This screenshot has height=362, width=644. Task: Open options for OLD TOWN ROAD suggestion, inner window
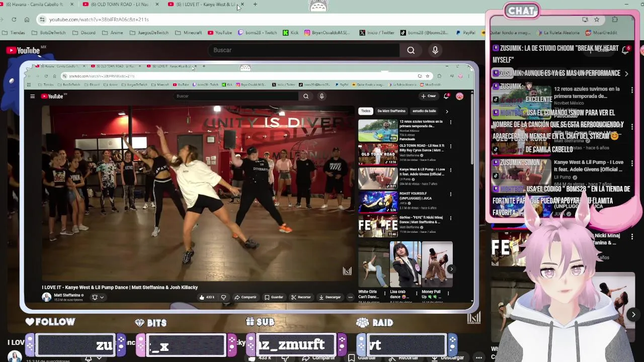tap(450, 146)
